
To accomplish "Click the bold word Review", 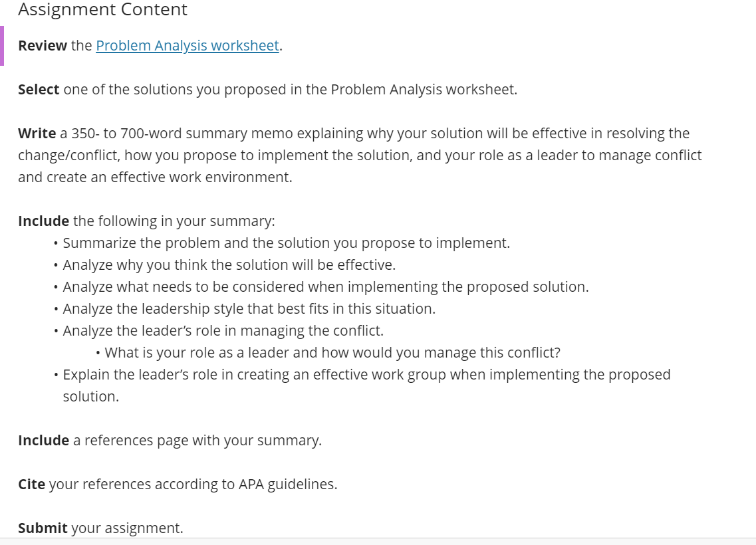I will pos(43,45).
